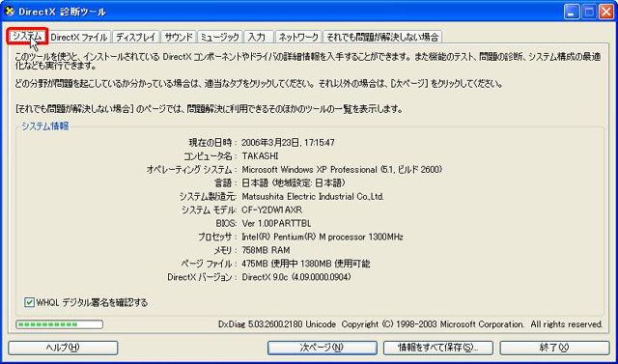Viewport: 618px width, 364px height.
Task: Click the システム モデル label
Action: tap(209, 210)
